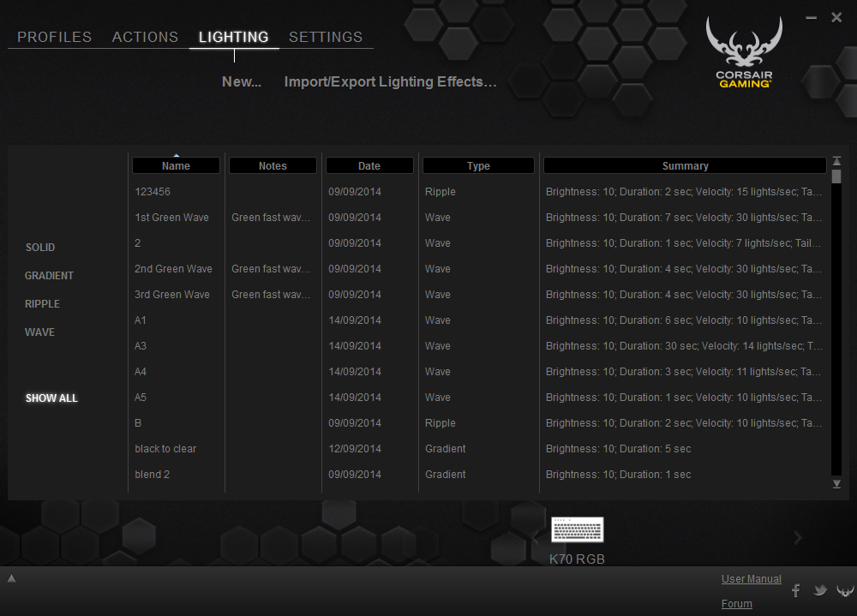Select the Lighting tab

pos(233,37)
